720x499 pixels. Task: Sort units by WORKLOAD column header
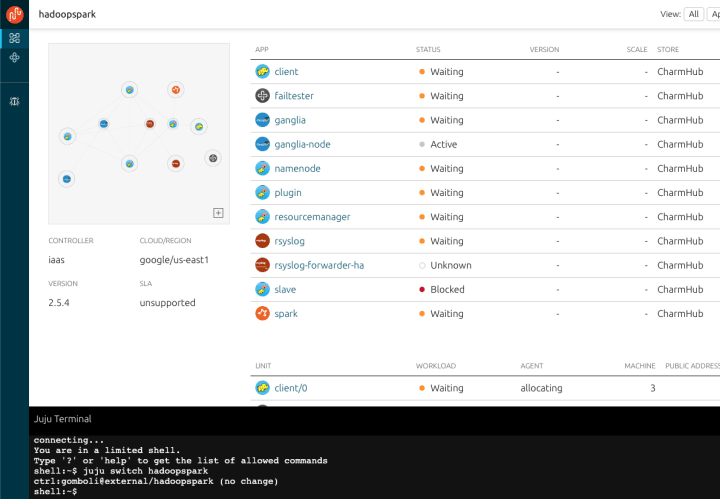tap(436, 366)
